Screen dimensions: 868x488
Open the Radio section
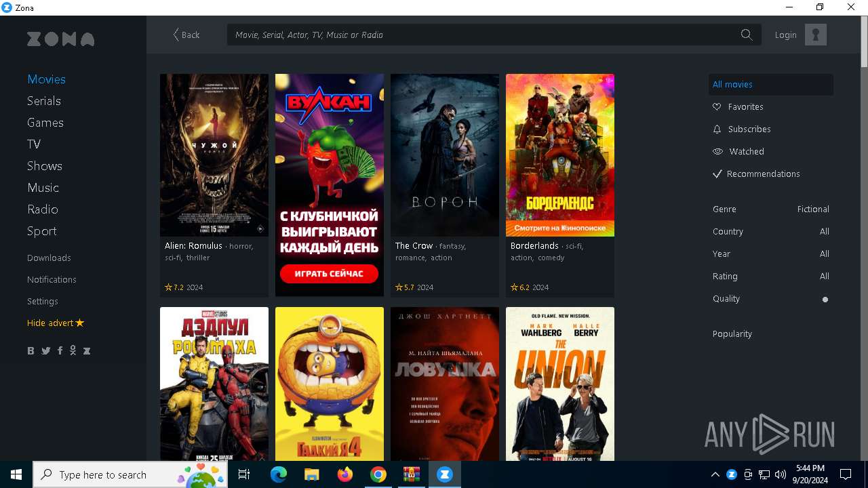coord(43,209)
